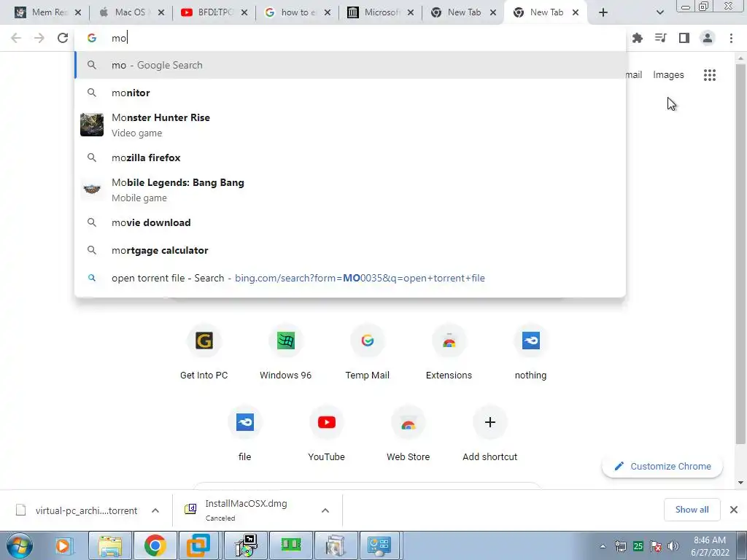The image size is (747, 560).
Task: Click the volume speaker tray icon
Action: click(673, 546)
